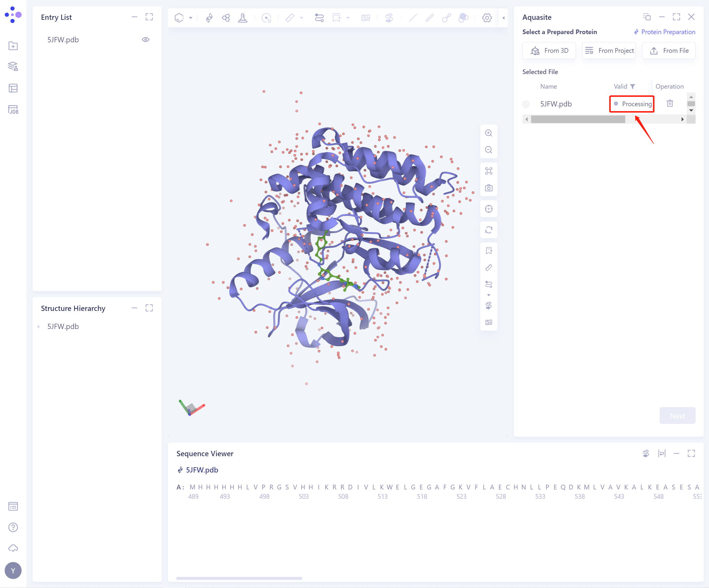Image resolution: width=709 pixels, height=588 pixels.
Task: Open the help question mark icon
Action: pos(13,527)
